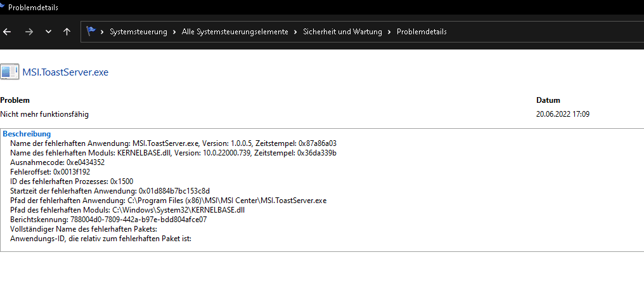Select Fehleroffset 0x0013f192 line
644x297 pixels.
[50, 172]
